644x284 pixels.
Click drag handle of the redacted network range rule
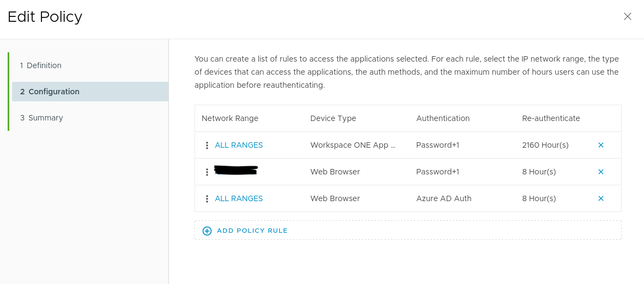pyautogui.click(x=207, y=172)
